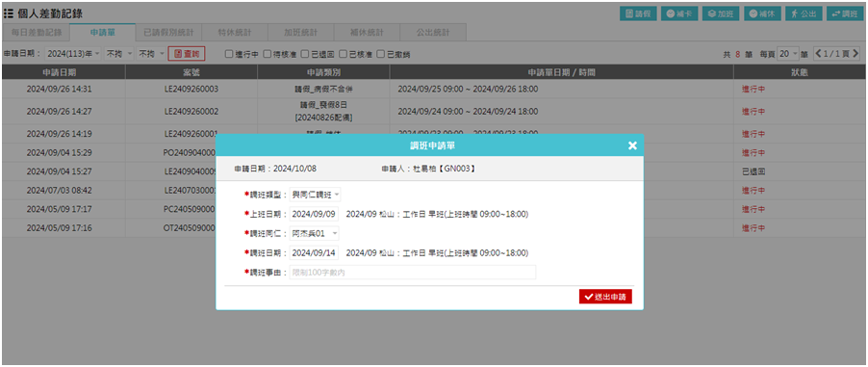Screen dimensions: 868x367
Task: Open the first 不拘 dropdown after the year
Action: tap(119, 54)
